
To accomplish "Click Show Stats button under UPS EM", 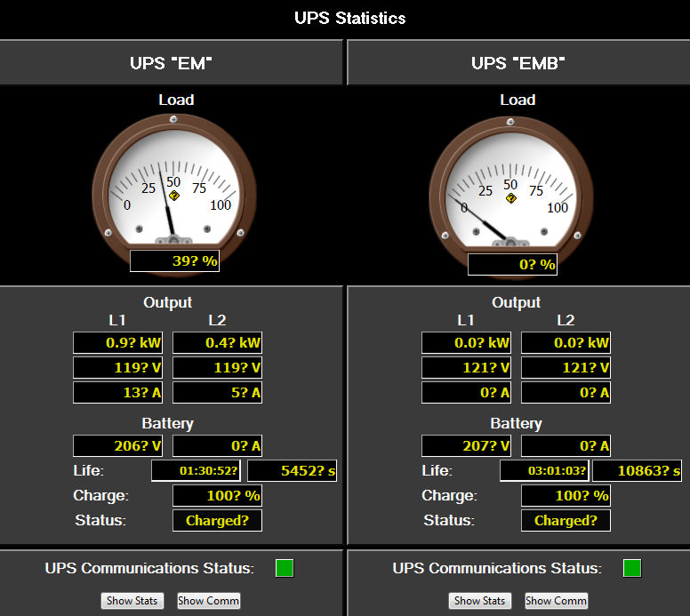I will [132, 601].
